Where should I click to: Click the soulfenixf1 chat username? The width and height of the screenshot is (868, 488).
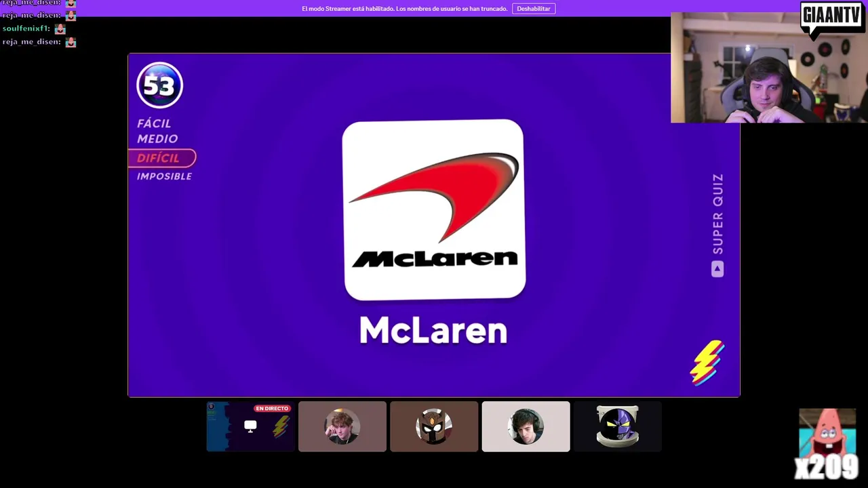pos(26,28)
